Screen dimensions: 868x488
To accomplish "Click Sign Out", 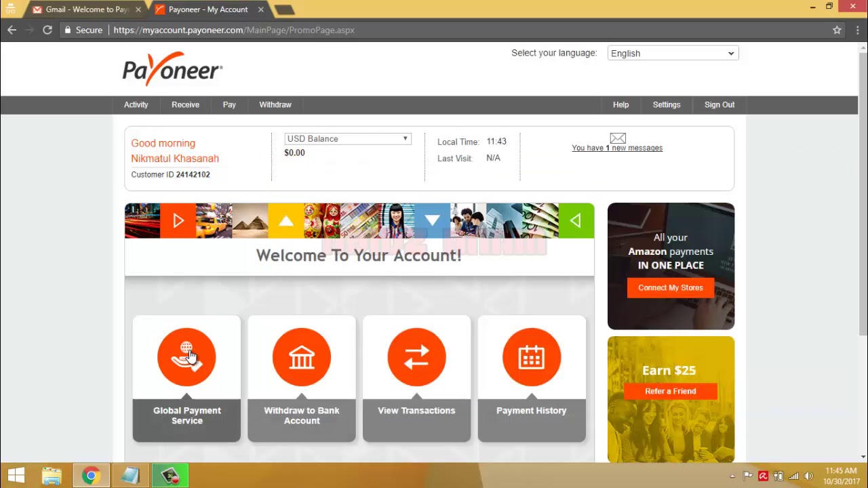I will (x=719, y=104).
